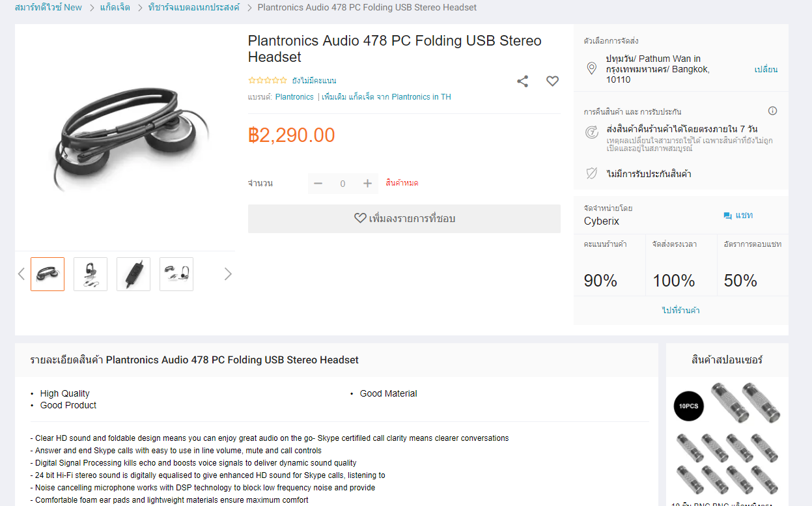Click the no-warranty shield icon
The image size is (812, 506).
(x=591, y=174)
